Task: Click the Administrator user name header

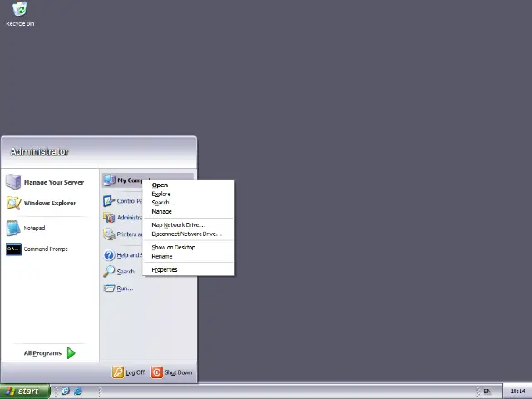Action: [39, 151]
